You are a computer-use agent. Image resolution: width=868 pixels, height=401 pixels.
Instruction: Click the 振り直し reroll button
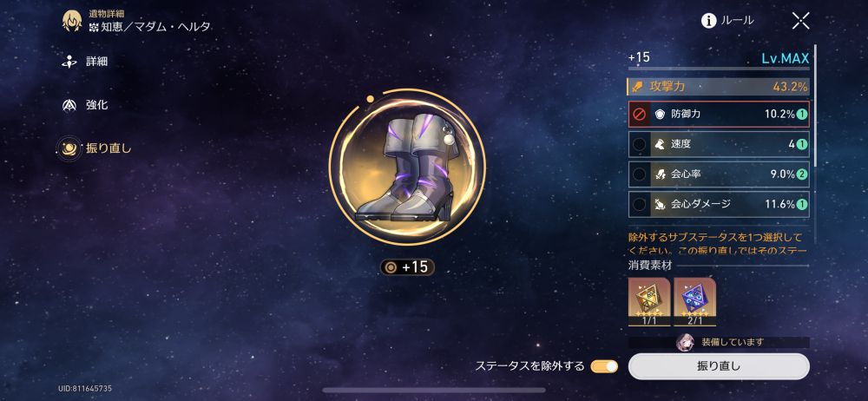coord(719,366)
